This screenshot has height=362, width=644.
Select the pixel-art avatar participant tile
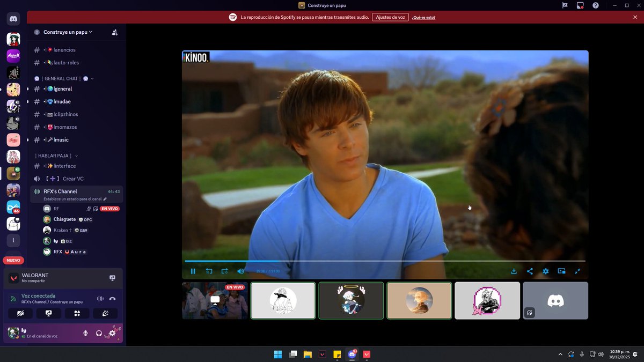[x=487, y=300]
